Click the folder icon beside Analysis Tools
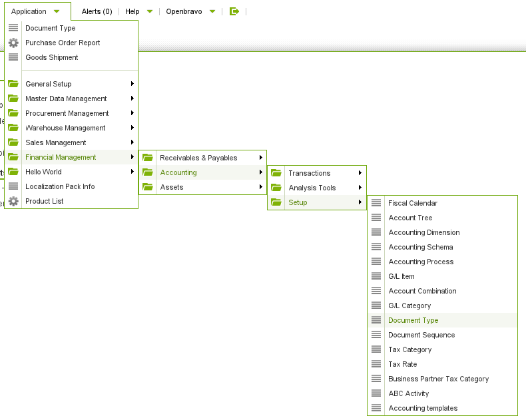Screen dimensions: 526x420 click(276, 188)
